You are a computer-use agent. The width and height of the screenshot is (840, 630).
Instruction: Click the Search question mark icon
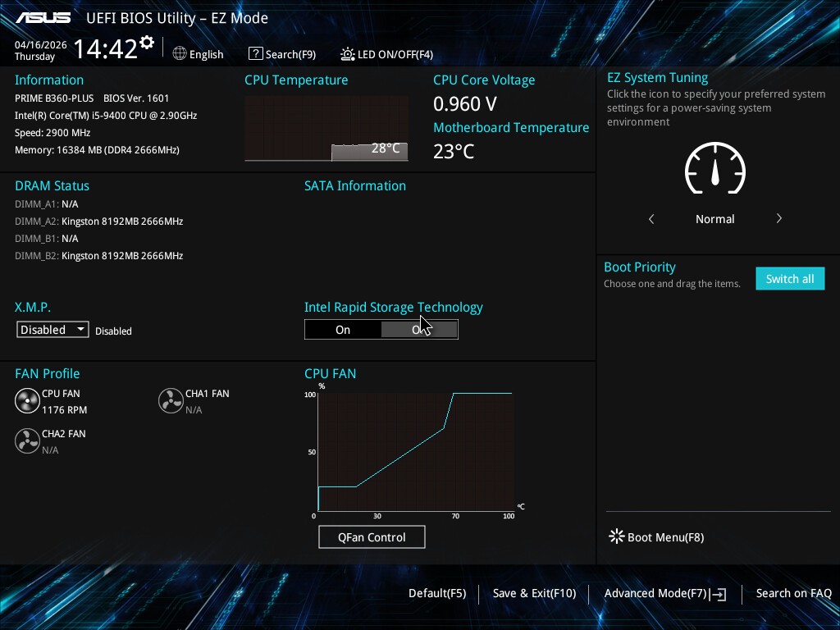[256, 53]
